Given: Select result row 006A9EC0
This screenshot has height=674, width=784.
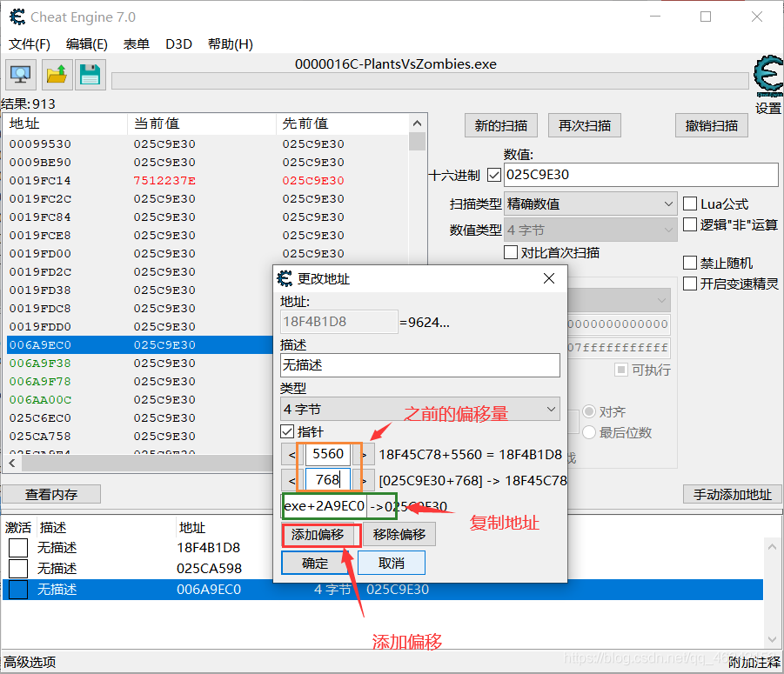Looking at the screenshot, I should (x=140, y=344).
